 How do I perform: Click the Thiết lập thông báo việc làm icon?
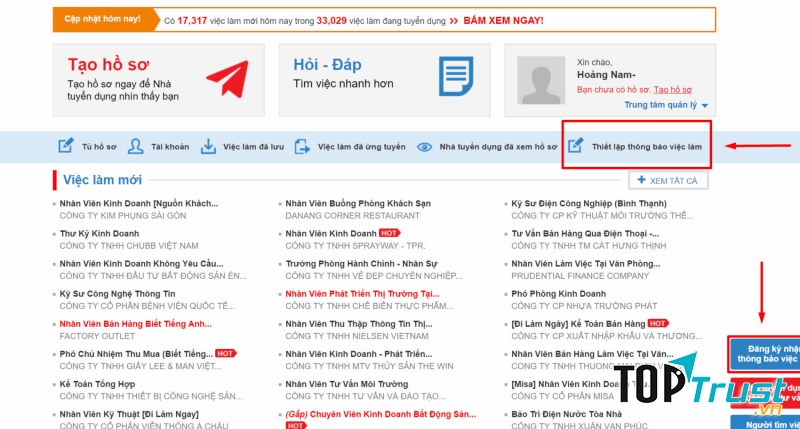click(576, 146)
